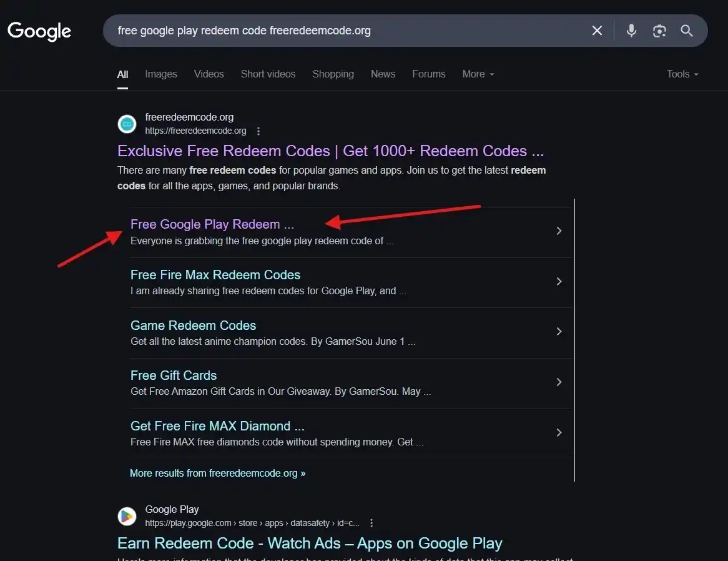Clear the search box text
This screenshot has width=728, height=561.
point(597,31)
